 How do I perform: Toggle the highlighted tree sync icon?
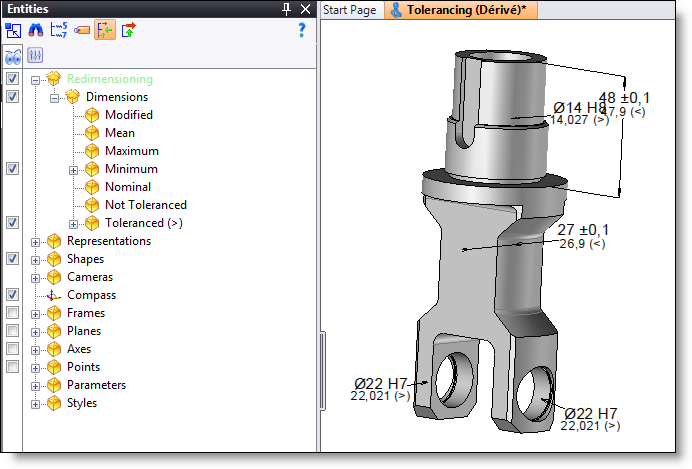point(104,30)
